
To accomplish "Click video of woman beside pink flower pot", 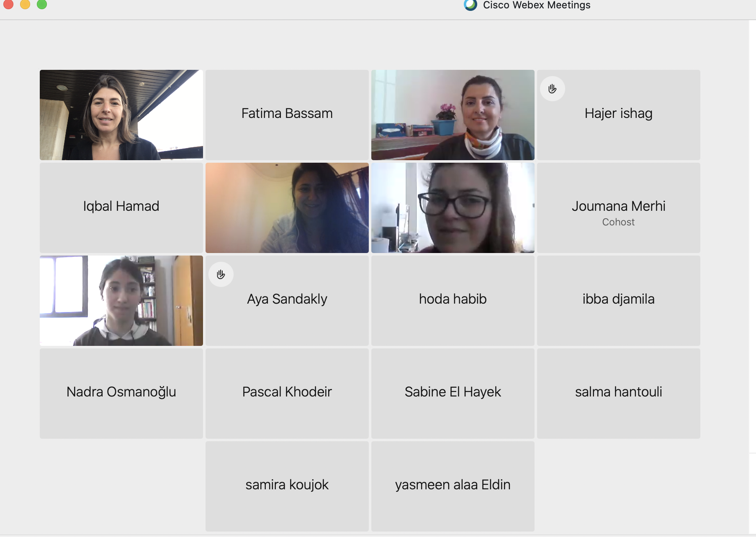I will pos(453,115).
